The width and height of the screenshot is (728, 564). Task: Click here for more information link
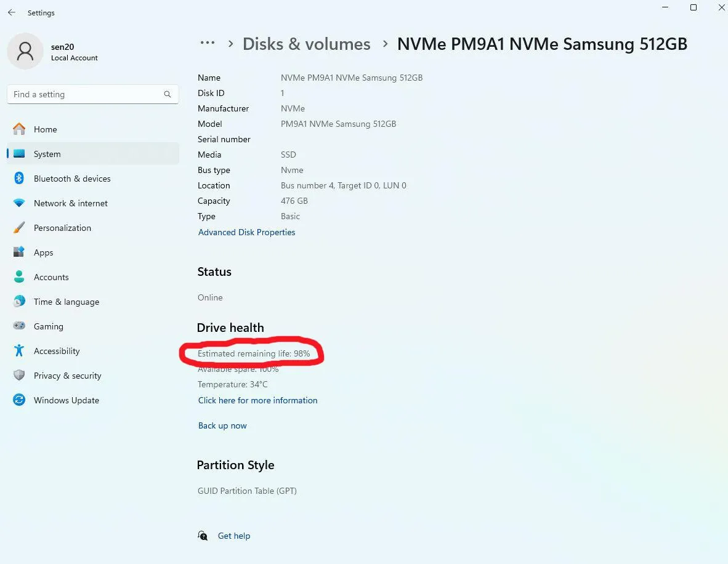point(257,400)
